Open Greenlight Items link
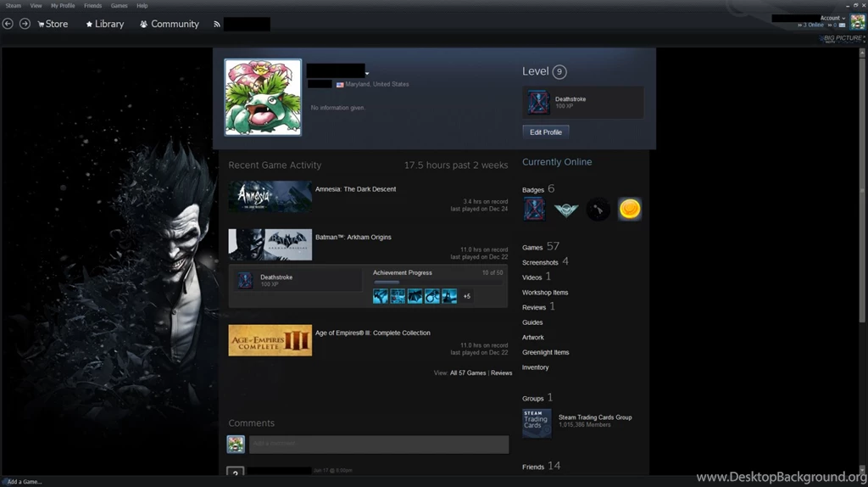Screen dimensions: 868x487 point(546,352)
